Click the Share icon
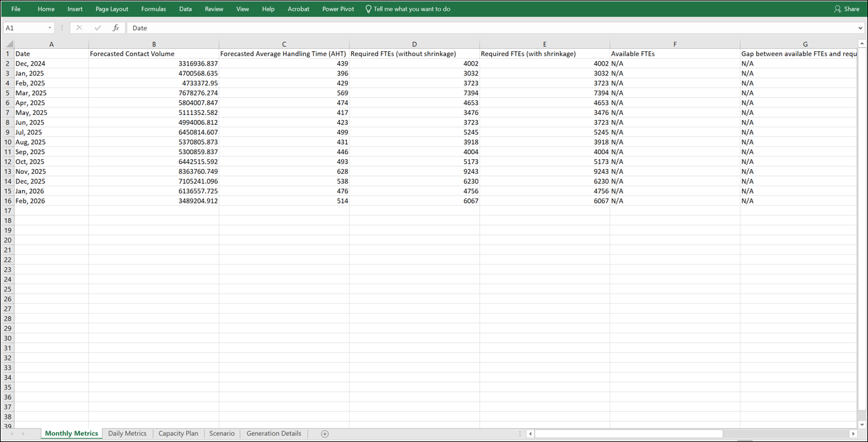The width and height of the screenshot is (868, 442). click(x=847, y=9)
